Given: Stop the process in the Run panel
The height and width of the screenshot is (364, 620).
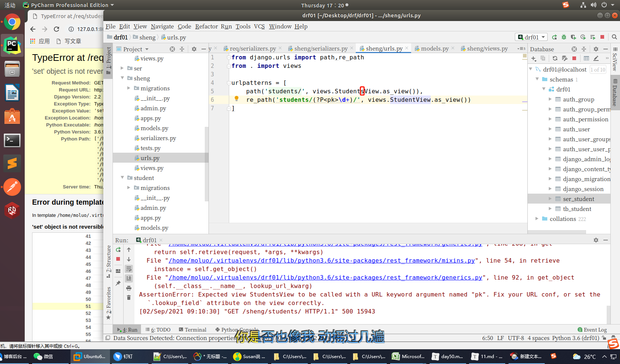Looking at the screenshot, I should tap(118, 259).
